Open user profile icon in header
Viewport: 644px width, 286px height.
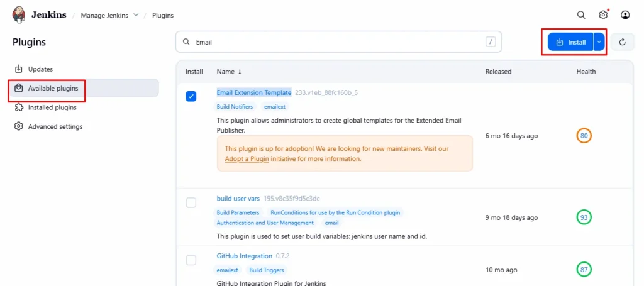(625, 14)
